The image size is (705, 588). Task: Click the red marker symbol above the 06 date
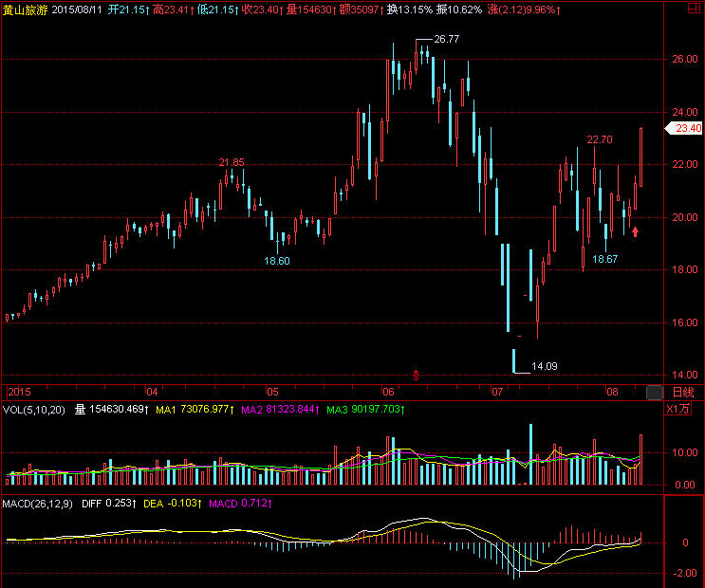415,375
